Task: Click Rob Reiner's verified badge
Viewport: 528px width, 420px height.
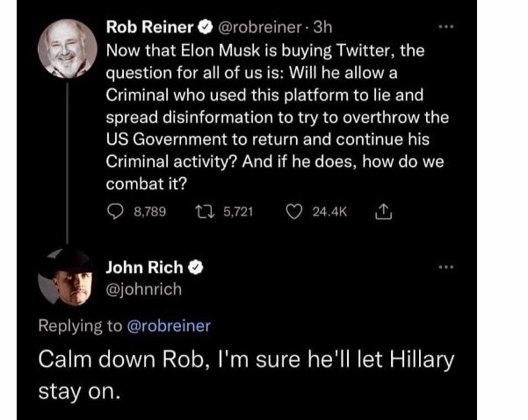Action: (x=201, y=28)
